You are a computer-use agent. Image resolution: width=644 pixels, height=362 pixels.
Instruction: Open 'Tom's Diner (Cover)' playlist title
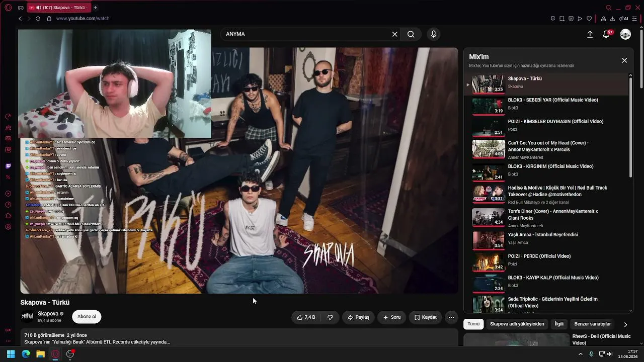(x=553, y=215)
